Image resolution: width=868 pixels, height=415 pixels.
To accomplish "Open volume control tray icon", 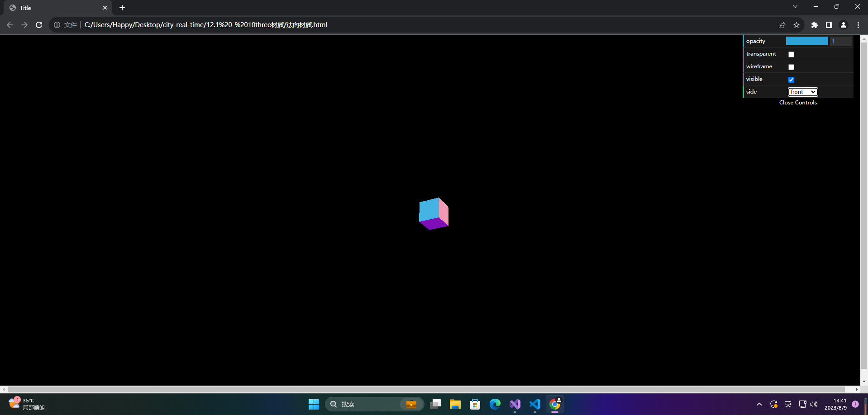I will (x=814, y=404).
